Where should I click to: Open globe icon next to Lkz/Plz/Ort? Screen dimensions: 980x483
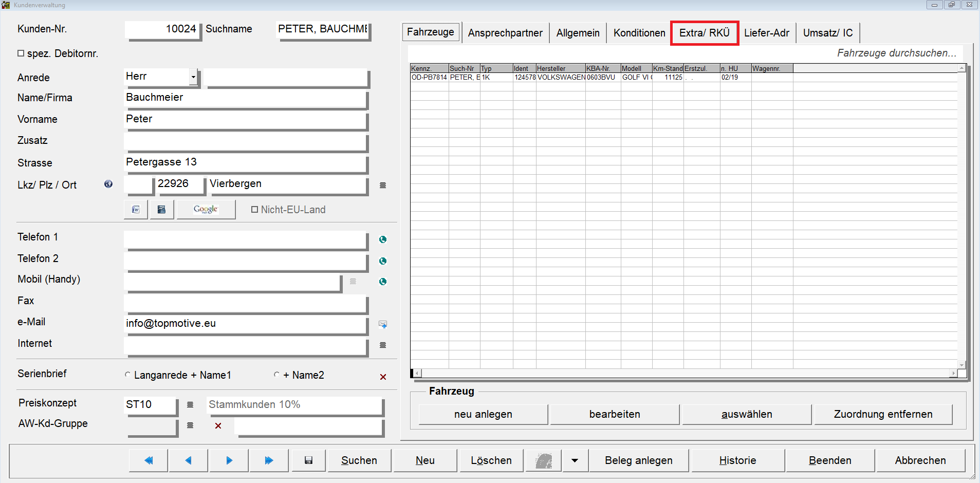(x=108, y=184)
